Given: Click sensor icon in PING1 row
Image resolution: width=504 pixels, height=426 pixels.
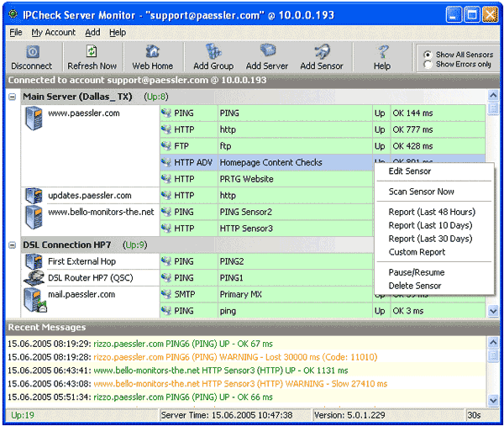Looking at the screenshot, I should [165, 278].
